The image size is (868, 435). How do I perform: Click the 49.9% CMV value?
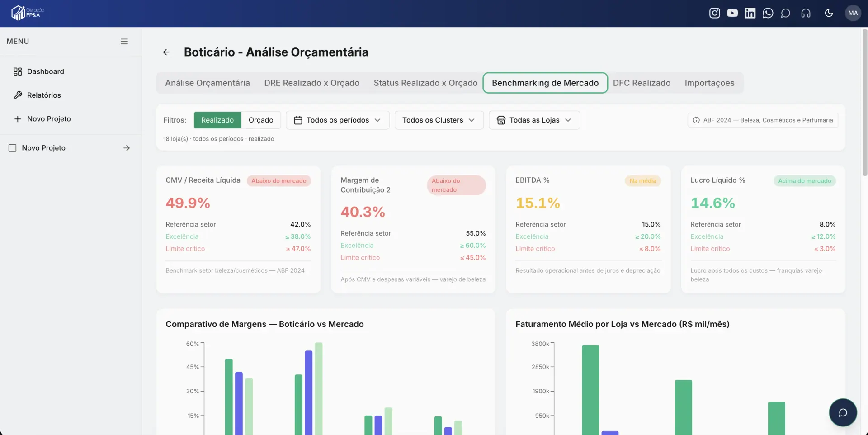(188, 203)
